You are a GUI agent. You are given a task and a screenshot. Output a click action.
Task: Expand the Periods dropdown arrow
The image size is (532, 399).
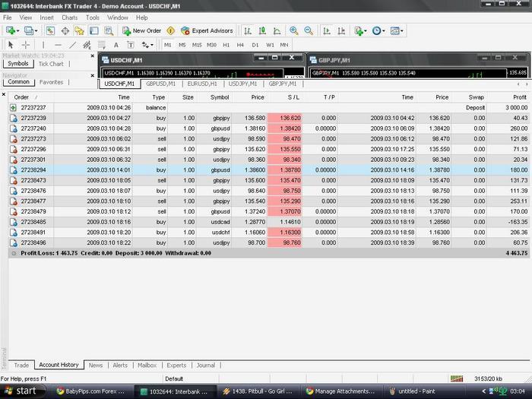pos(384,31)
